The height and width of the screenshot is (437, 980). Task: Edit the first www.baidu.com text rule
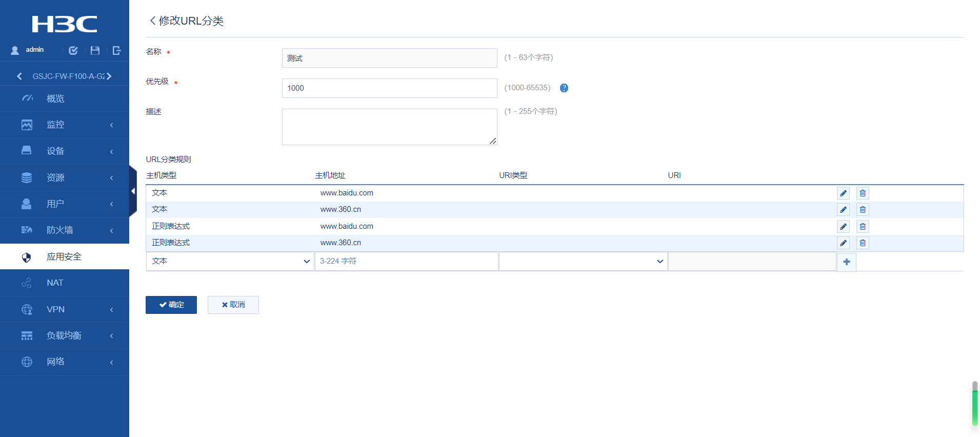pyautogui.click(x=843, y=193)
